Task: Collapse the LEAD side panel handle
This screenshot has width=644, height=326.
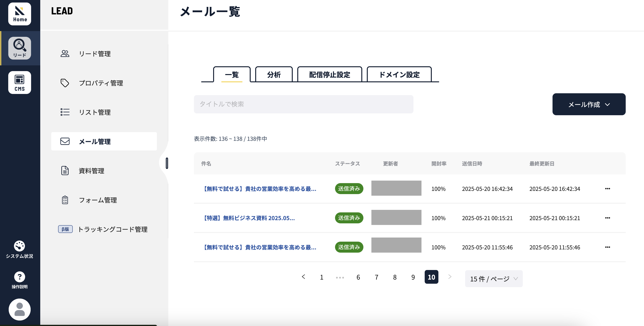Action: coord(167,163)
